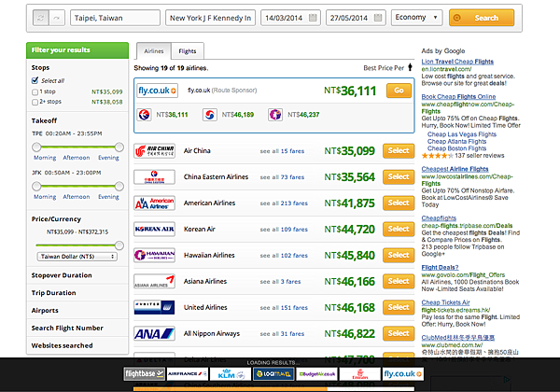Click Select for Korean Air
Viewport: 560px width, 392px height.
399,229
